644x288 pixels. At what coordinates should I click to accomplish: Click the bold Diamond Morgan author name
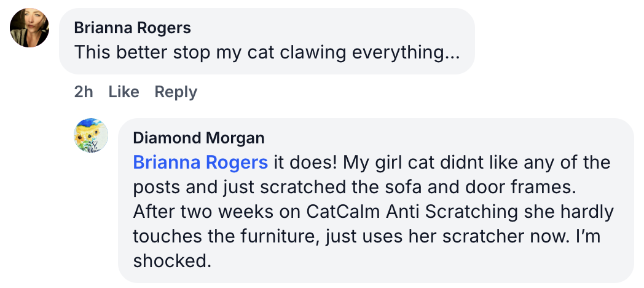click(198, 137)
